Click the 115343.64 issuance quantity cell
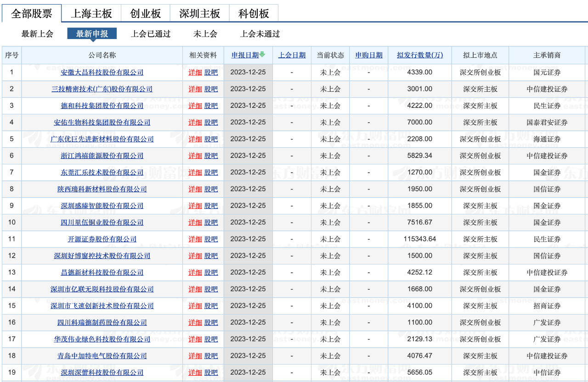The image size is (588, 382). 420,239
